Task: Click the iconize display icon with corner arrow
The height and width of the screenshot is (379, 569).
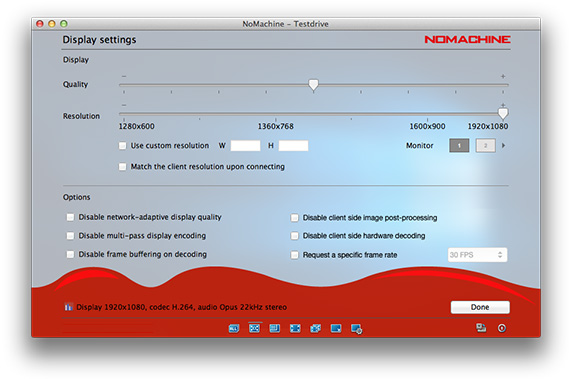Action: tap(336, 329)
